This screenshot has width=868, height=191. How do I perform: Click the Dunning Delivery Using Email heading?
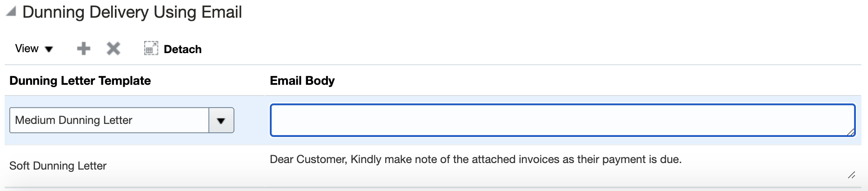point(132,12)
